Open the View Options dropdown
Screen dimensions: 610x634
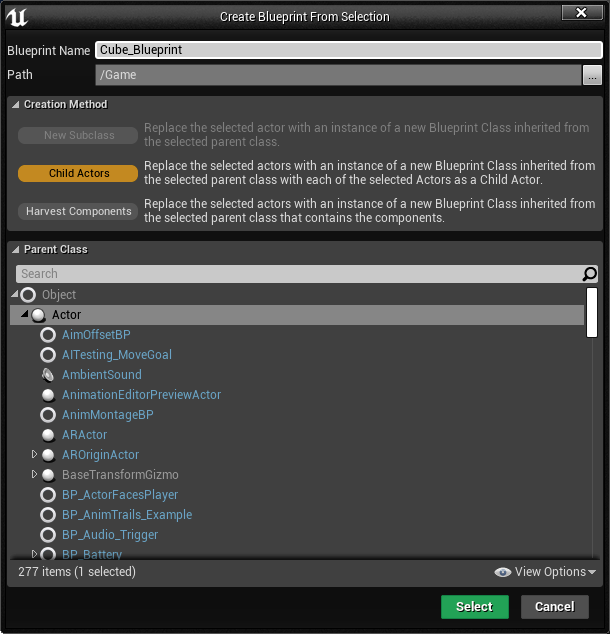pyautogui.click(x=545, y=572)
